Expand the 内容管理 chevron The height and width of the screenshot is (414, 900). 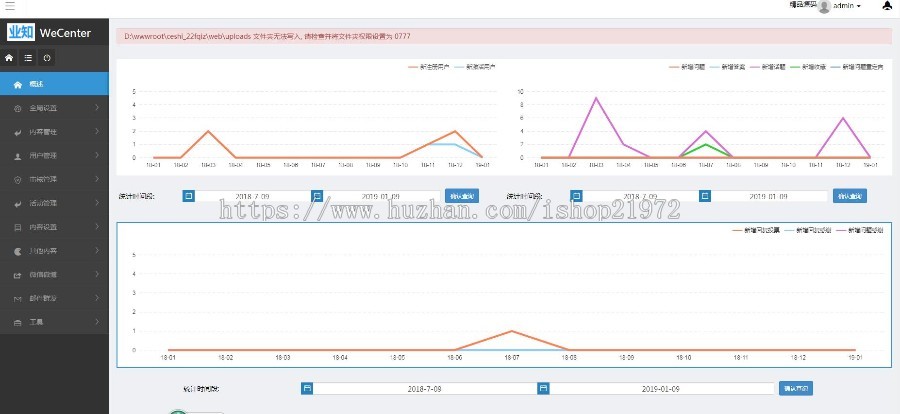point(97,131)
